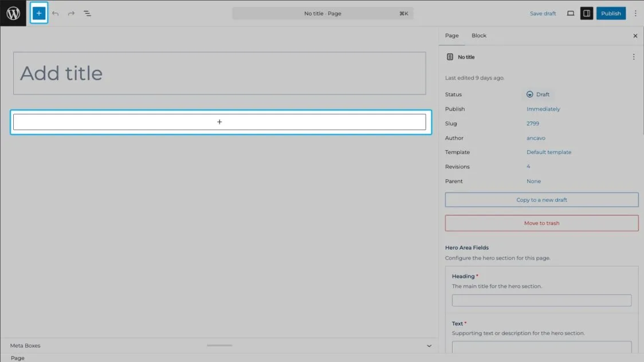Image resolution: width=644 pixels, height=362 pixels.
Task: Focus the Hero Heading input field
Action: click(x=541, y=300)
